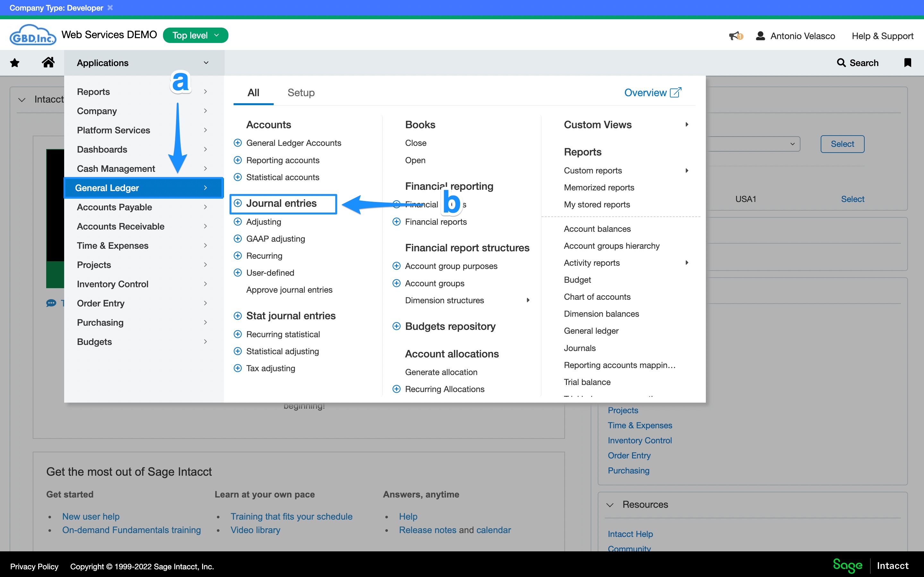Expand Journal entries with its plus icon
Viewport: 924px width, 577px height.
238,203
